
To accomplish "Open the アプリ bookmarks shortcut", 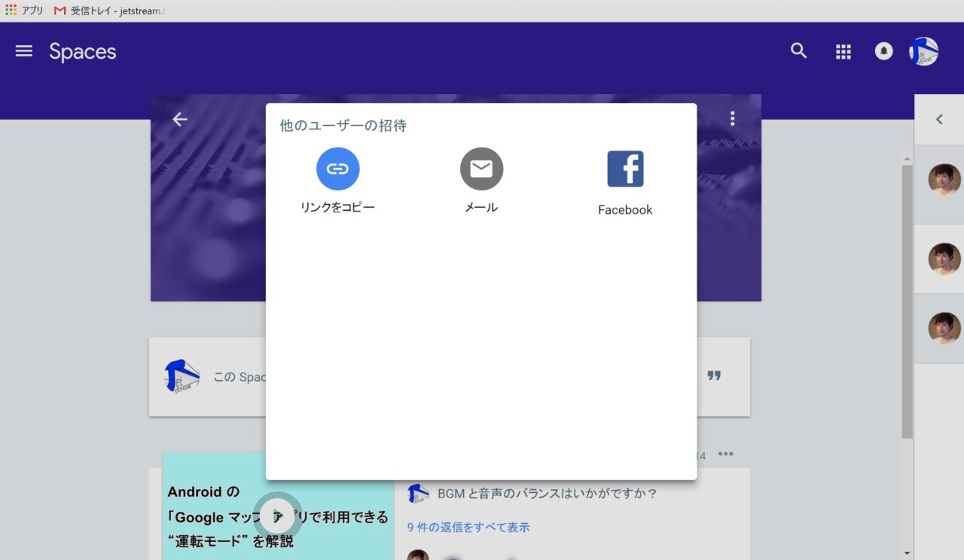I will point(24,11).
